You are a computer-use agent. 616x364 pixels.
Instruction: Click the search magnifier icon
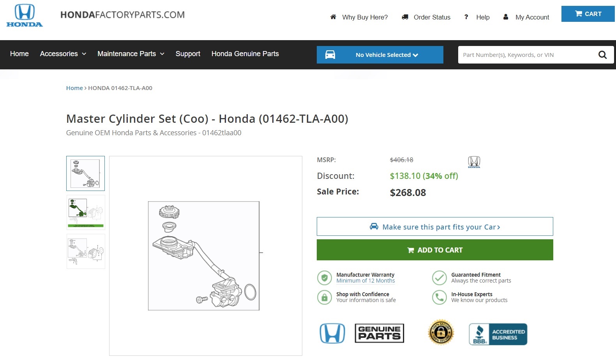(x=602, y=55)
